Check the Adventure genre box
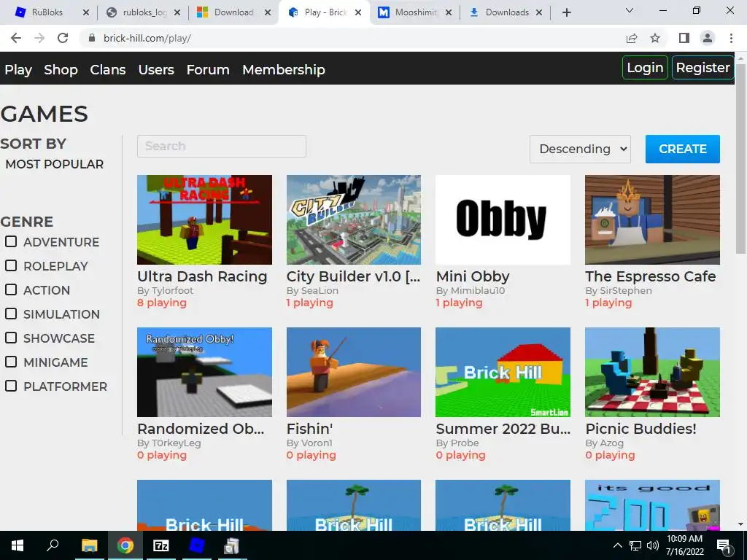This screenshot has width=747, height=560. point(10,241)
